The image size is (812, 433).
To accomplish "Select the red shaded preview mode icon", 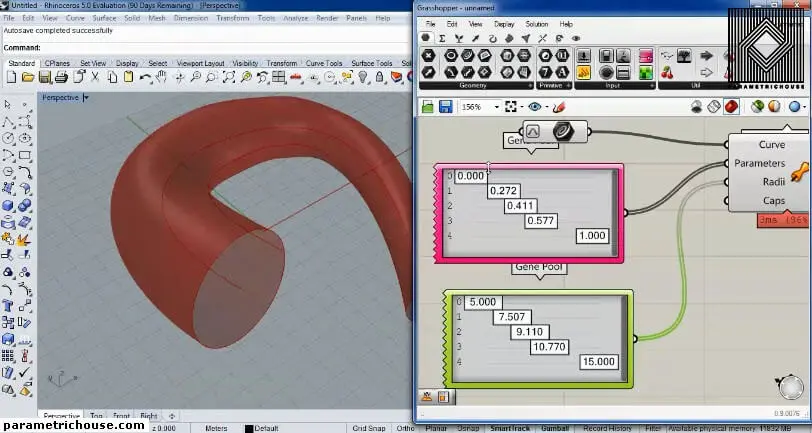I will 732,107.
